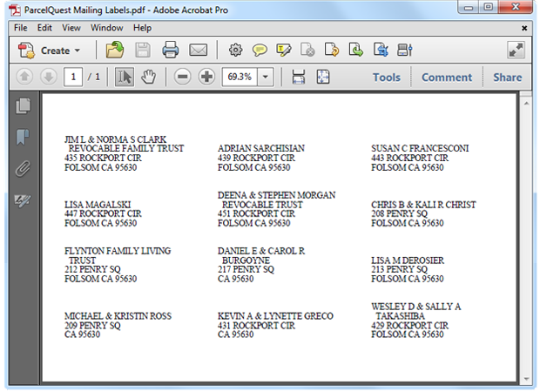Click the Open file folder icon
The width and height of the screenshot is (540, 392).
(116, 51)
